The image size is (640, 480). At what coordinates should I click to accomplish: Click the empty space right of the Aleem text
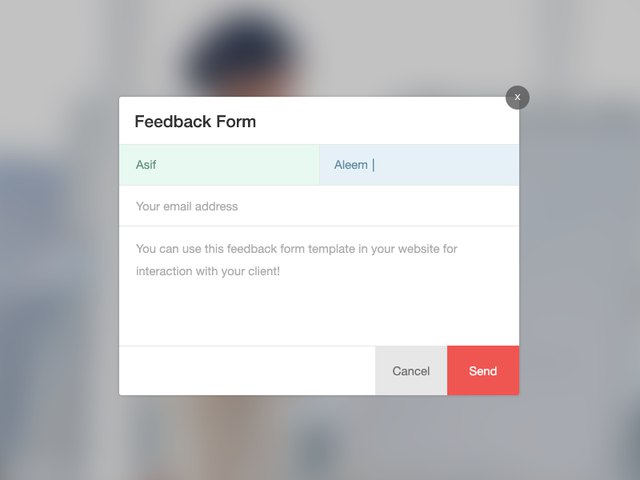450,165
